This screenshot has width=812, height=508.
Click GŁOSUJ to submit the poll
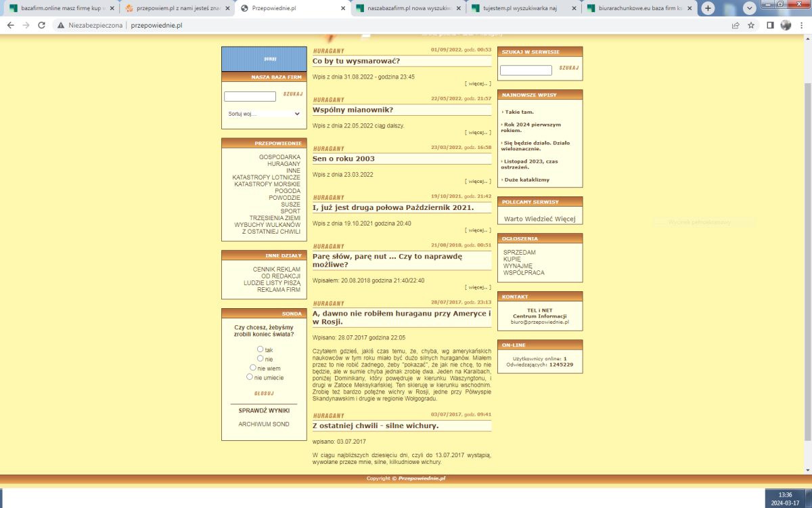point(263,394)
